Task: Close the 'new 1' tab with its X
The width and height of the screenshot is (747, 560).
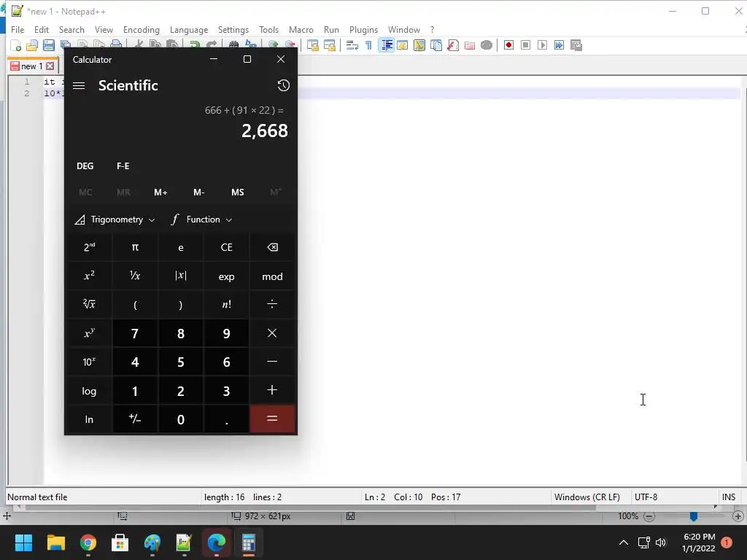Action: click(50, 66)
